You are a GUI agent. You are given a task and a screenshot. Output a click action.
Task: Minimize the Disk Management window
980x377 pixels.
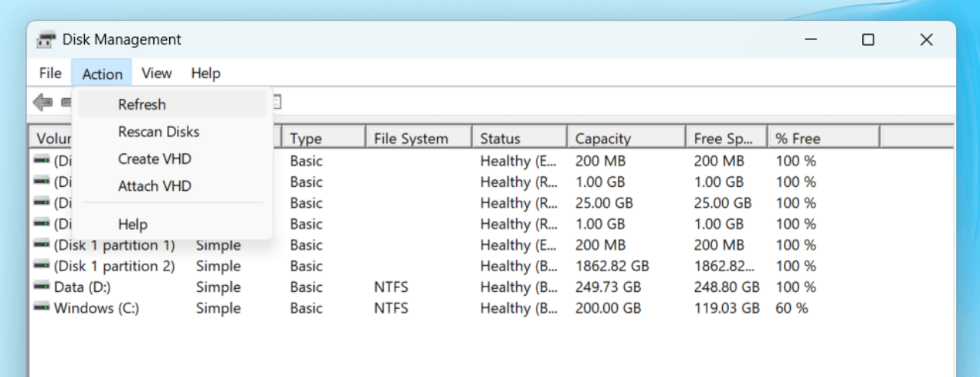(810, 40)
